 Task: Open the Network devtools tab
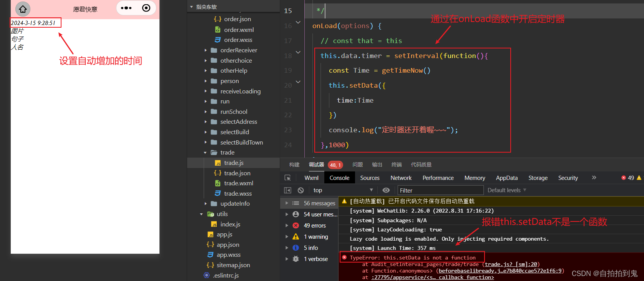(x=401, y=178)
